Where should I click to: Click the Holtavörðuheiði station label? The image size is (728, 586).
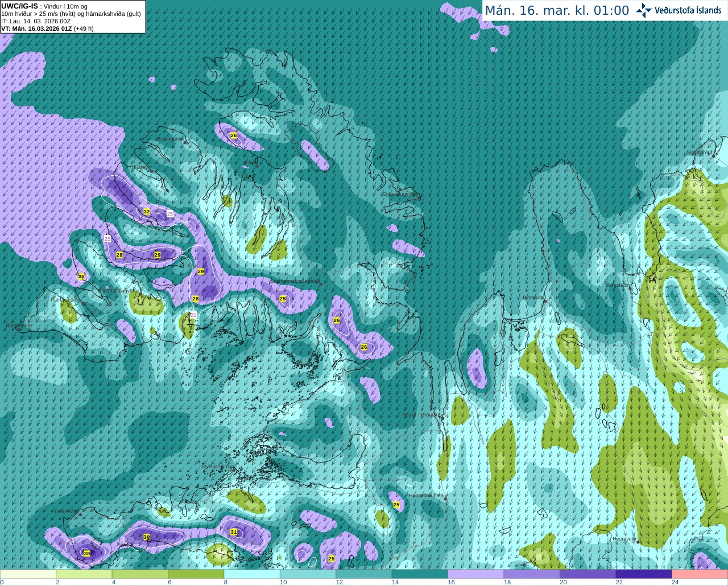pos(427,496)
